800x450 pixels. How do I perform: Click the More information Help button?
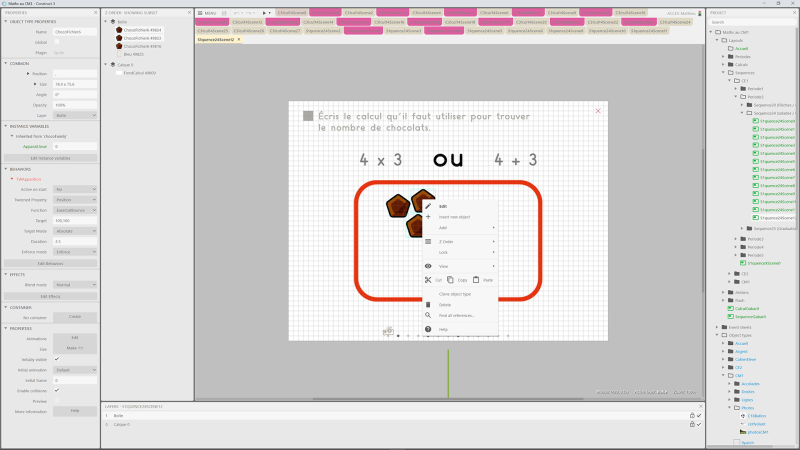pos(75,411)
